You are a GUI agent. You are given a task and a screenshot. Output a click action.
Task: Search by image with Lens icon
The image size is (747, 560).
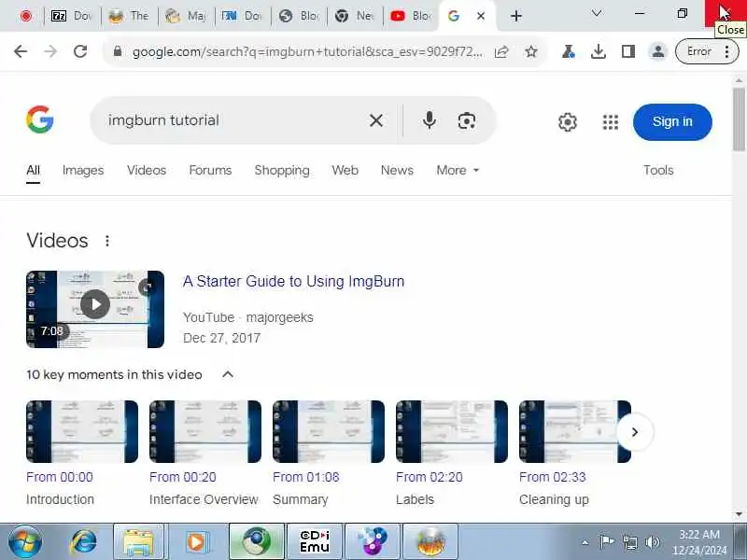466,121
